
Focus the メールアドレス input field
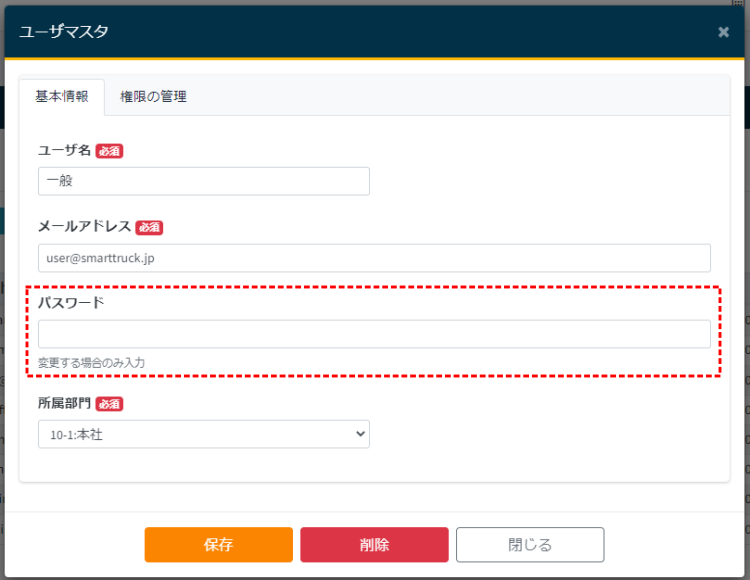click(374, 258)
